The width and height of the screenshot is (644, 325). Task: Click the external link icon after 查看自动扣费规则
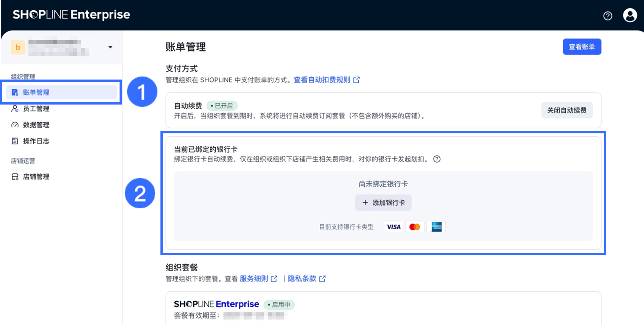click(356, 80)
